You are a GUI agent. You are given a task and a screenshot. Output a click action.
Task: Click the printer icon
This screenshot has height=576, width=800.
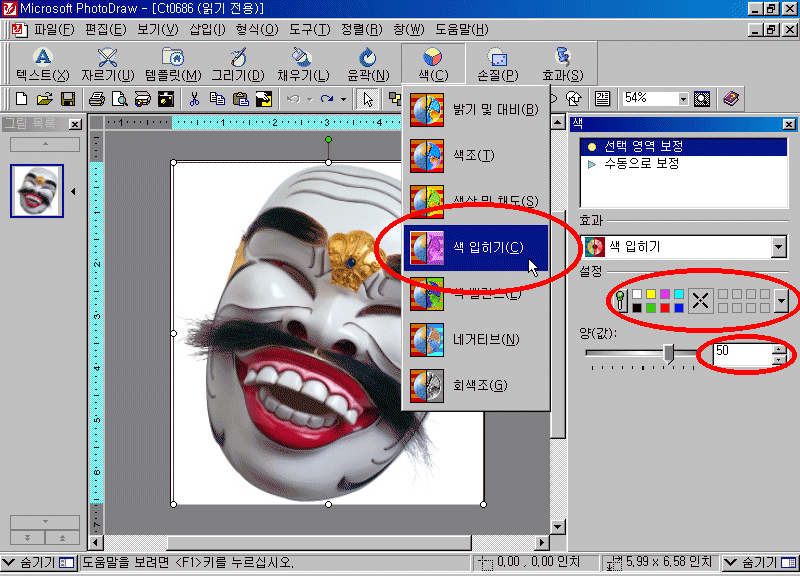pyautogui.click(x=97, y=99)
